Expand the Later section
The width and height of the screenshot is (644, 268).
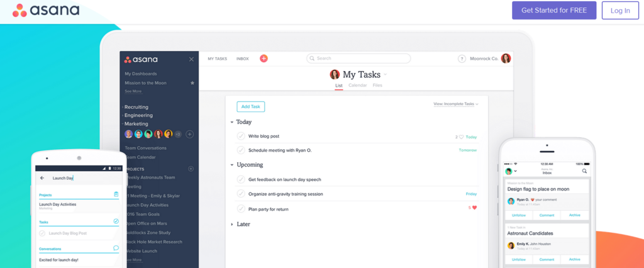pos(232,225)
